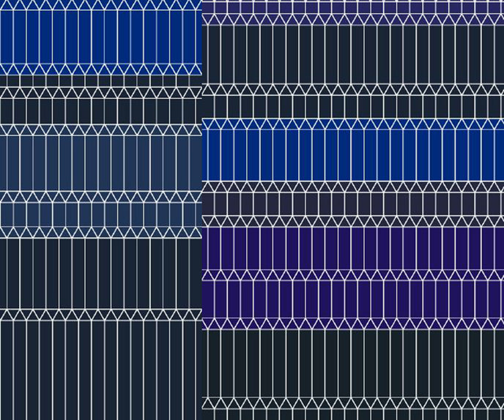Select the triangle row between the purple bands
Image resolution: width=504 pixels, height=420 pixels.
coord(353,275)
